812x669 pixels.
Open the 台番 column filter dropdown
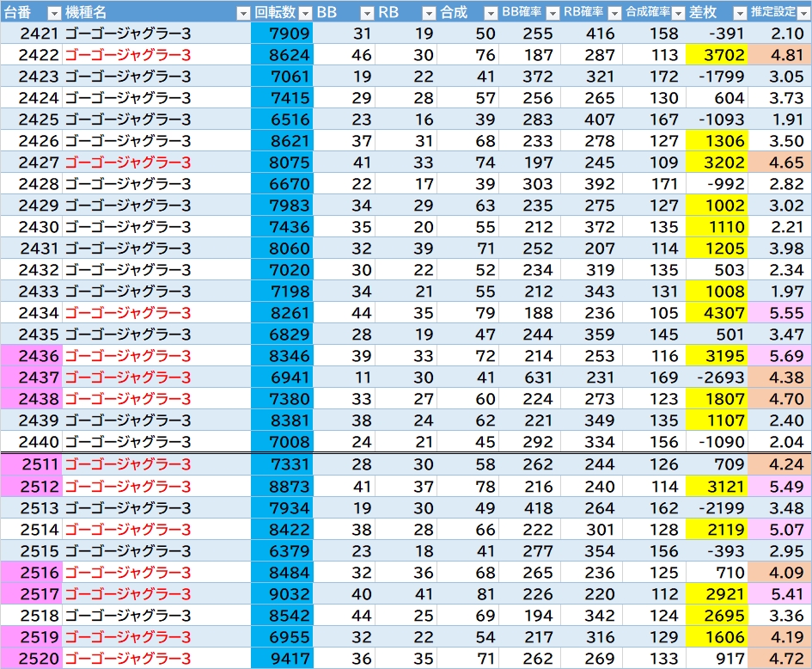tap(54, 13)
